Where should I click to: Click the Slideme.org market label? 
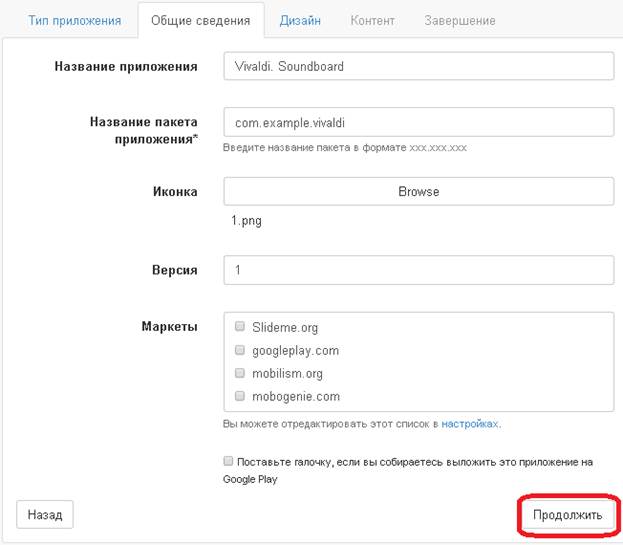point(285,327)
